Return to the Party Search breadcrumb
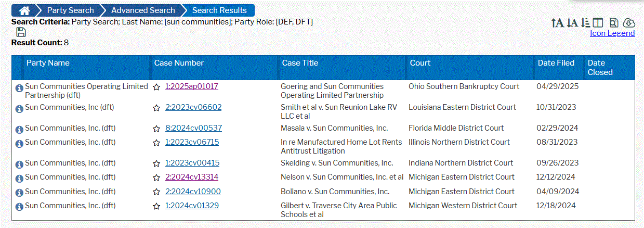The width and height of the screenshot is (644, 228). click(x=71, y=10)
